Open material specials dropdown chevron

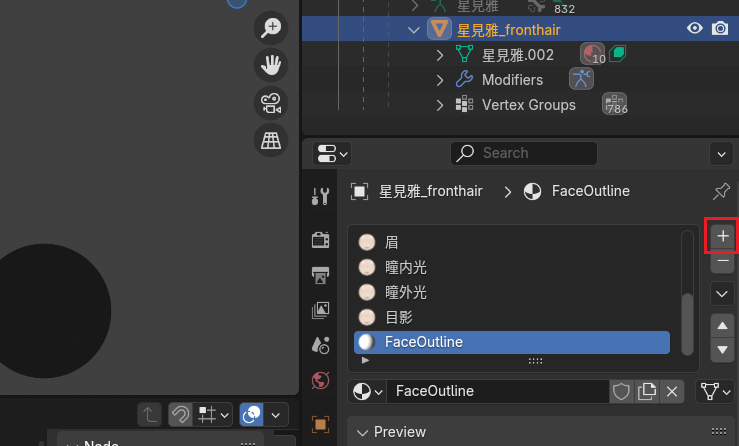point(723,294)
